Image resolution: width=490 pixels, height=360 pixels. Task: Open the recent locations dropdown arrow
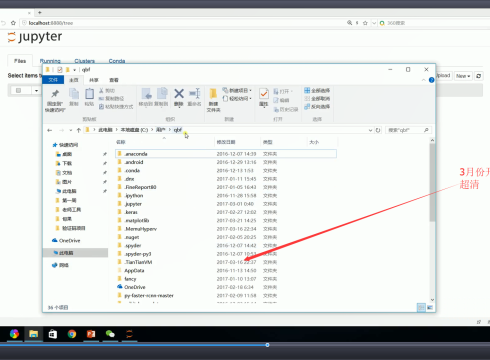[x=71, y=130]
